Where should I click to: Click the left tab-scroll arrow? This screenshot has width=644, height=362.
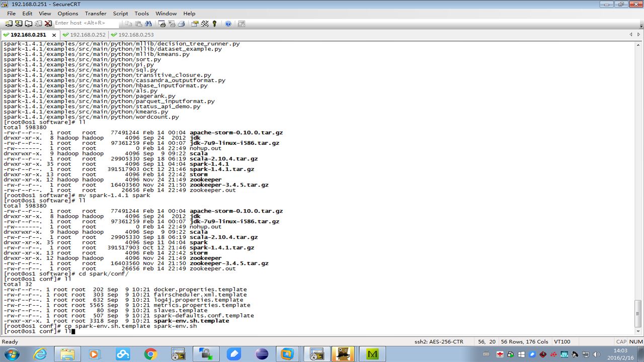click(x=631, y=35)
